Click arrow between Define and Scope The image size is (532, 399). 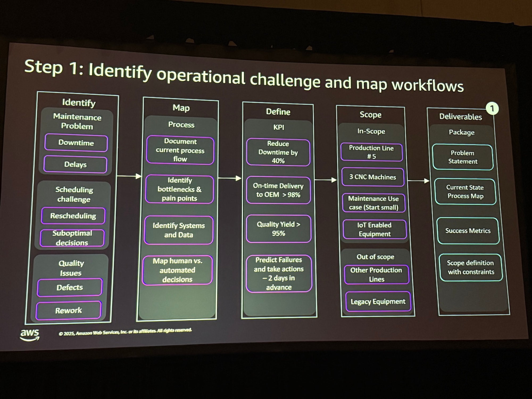[x=326, y=180]
